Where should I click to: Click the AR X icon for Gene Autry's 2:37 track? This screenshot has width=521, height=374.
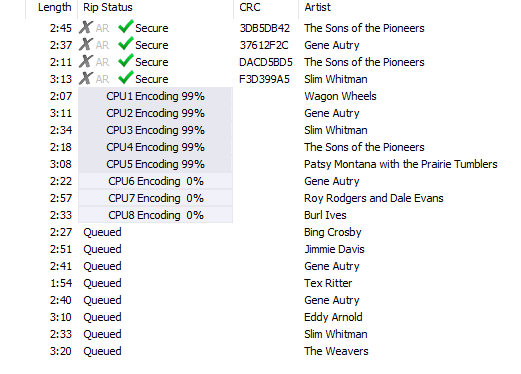pos(86,44)
